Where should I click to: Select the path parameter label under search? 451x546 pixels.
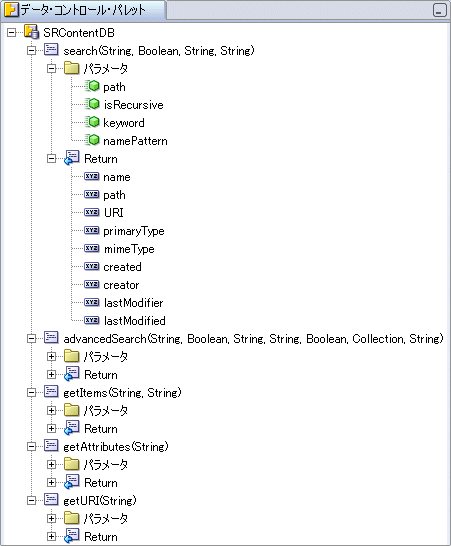click(114, 87)
